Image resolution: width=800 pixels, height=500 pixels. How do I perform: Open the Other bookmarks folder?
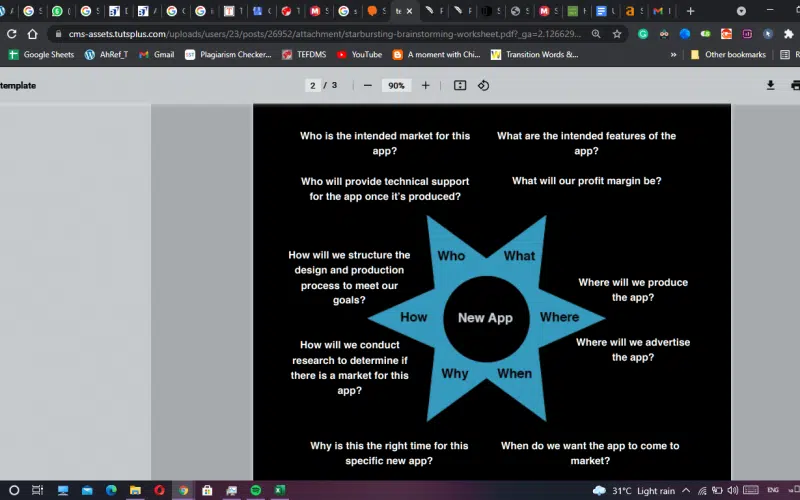click(728, 55)
